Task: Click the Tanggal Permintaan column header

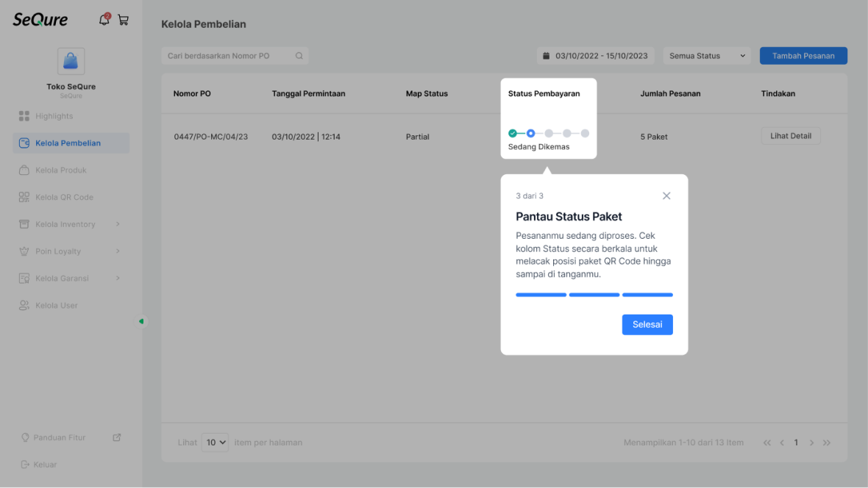Action: click(308, 93)
